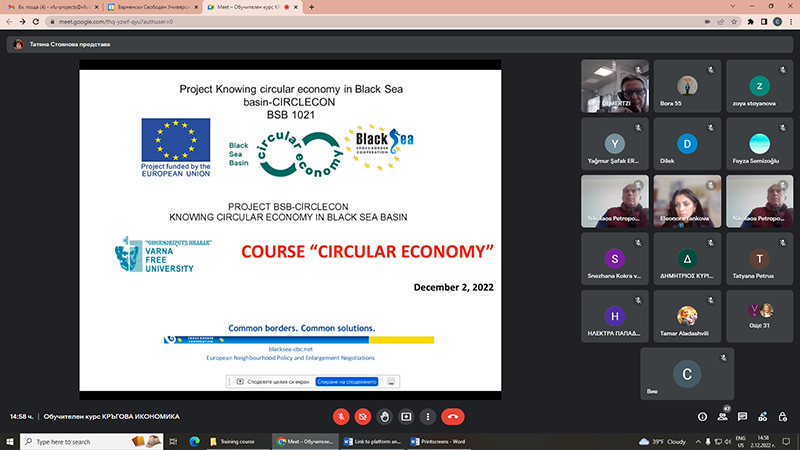
Task: Close the Варненски Свободен Университет tab
Action: pos(196,7)
